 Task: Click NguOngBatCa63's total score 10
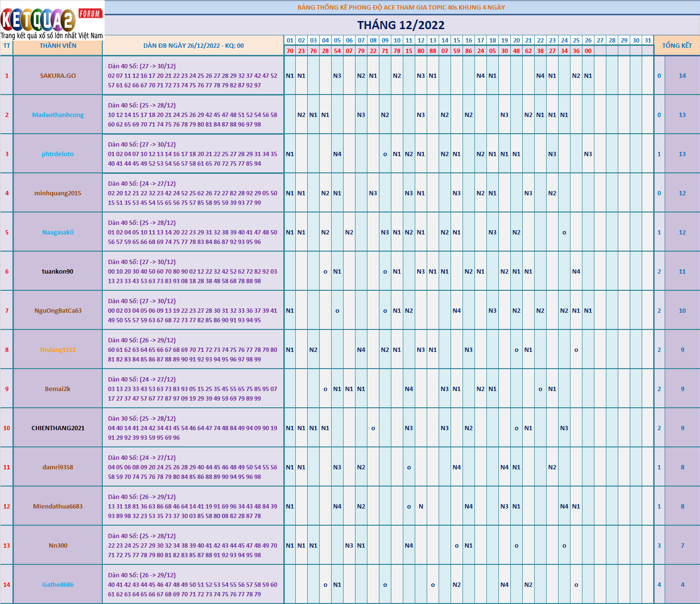click(x=682, y=310)
